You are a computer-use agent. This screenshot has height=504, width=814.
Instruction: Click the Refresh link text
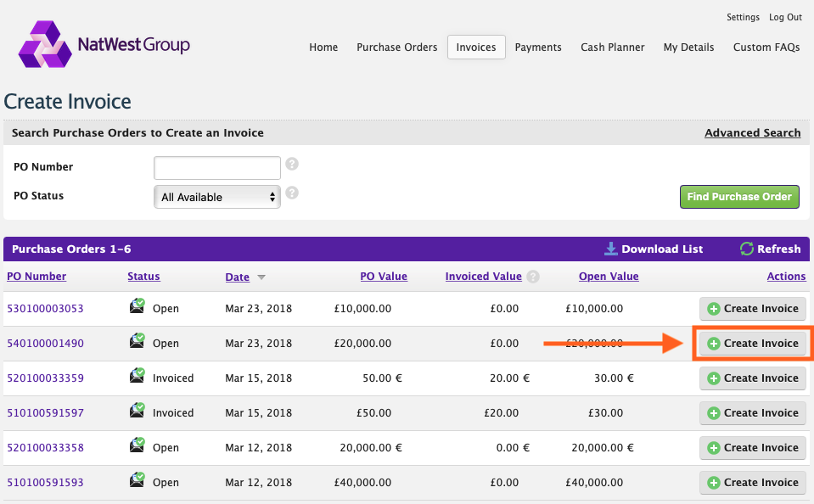coord(778,249)
